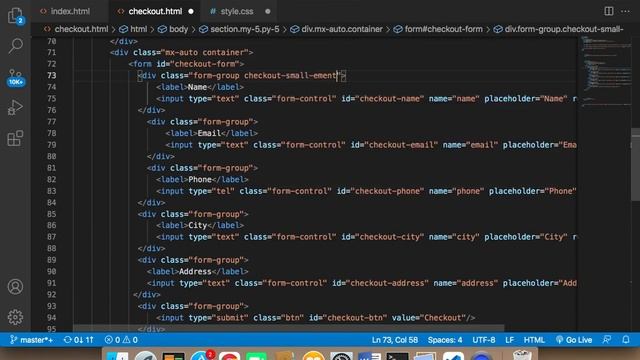Open the Run and Debug view
The image size is (640, 360).
[16, 107]
